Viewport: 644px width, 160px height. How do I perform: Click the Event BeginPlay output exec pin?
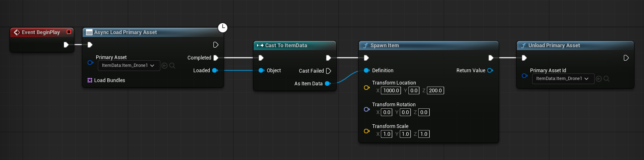[66, 45]
